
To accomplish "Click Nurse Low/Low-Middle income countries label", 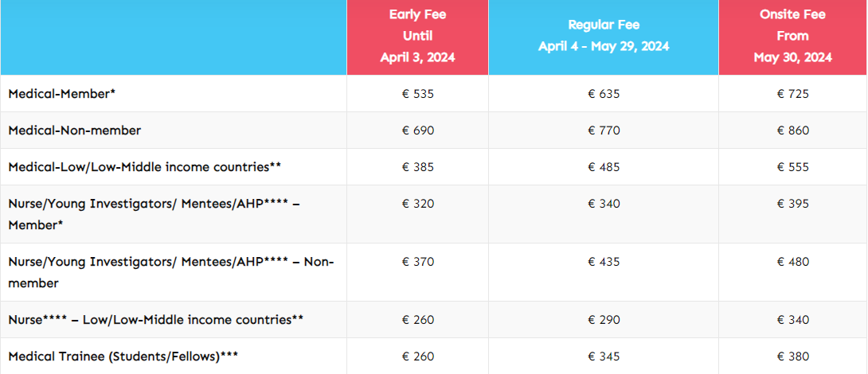I will pos(156,320).
